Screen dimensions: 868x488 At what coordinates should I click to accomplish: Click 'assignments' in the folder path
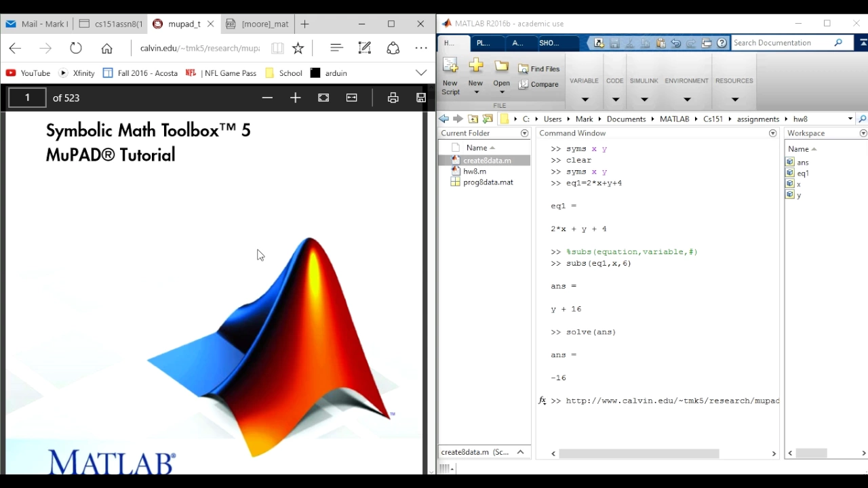757,119
